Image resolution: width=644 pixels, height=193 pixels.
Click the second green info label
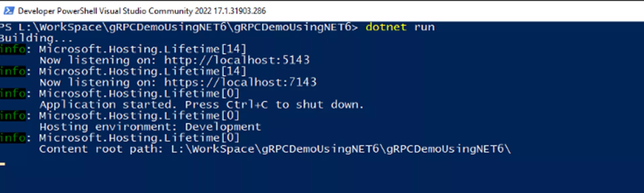(x=13, y=71)
